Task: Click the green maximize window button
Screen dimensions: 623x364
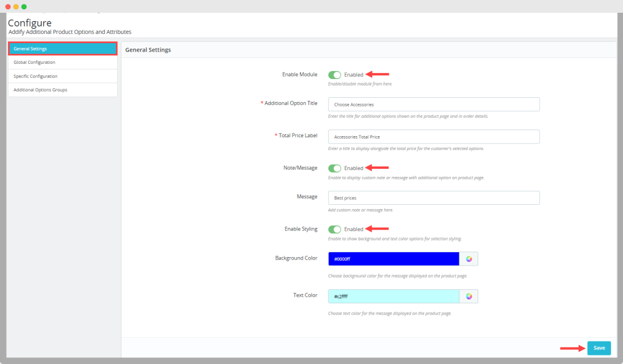Action: [x=24, y=7]
